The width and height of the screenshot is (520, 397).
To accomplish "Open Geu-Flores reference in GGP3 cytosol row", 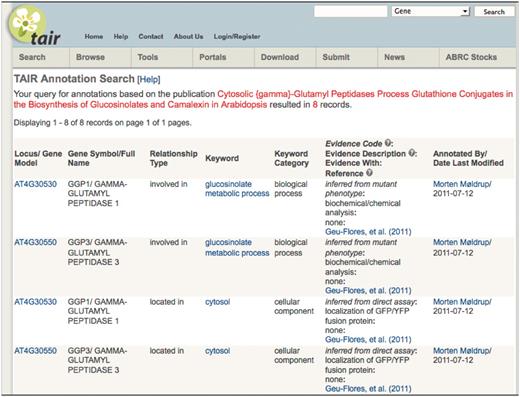I will pyautogui.click(x=368, y=388).
